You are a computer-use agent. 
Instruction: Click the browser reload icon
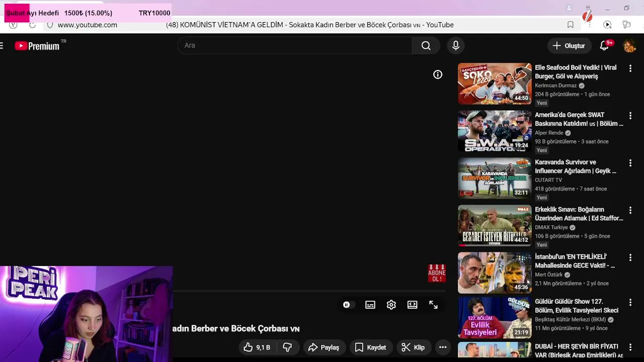(x=32, y=25)
